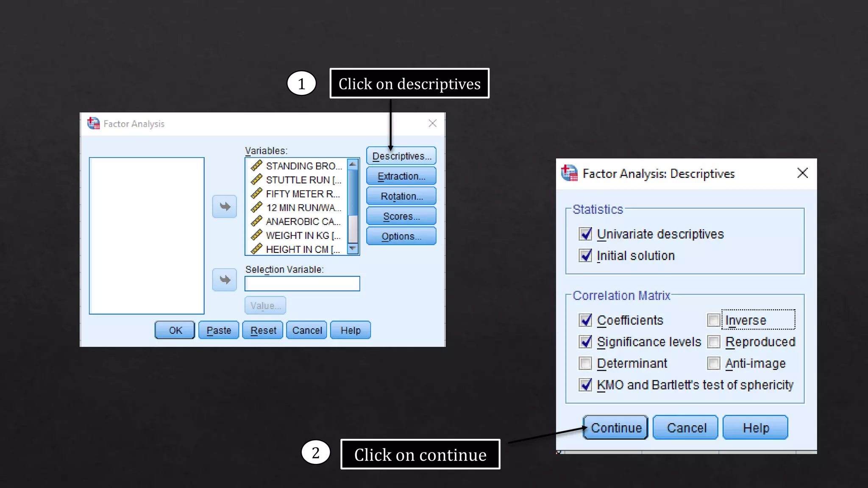This screenshot has height=488, width=868.
Task: Enable the Determinant checkbox
Action: coord(585,363)
